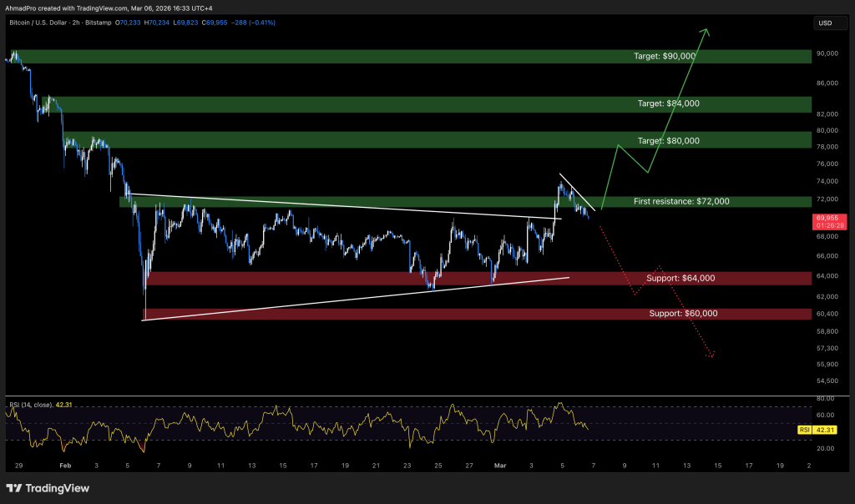This screenshot has height=504, width=855.
Task: Select the Support: $60,000 red zone label
Action: pyautogui.click(x=682, y=314)
